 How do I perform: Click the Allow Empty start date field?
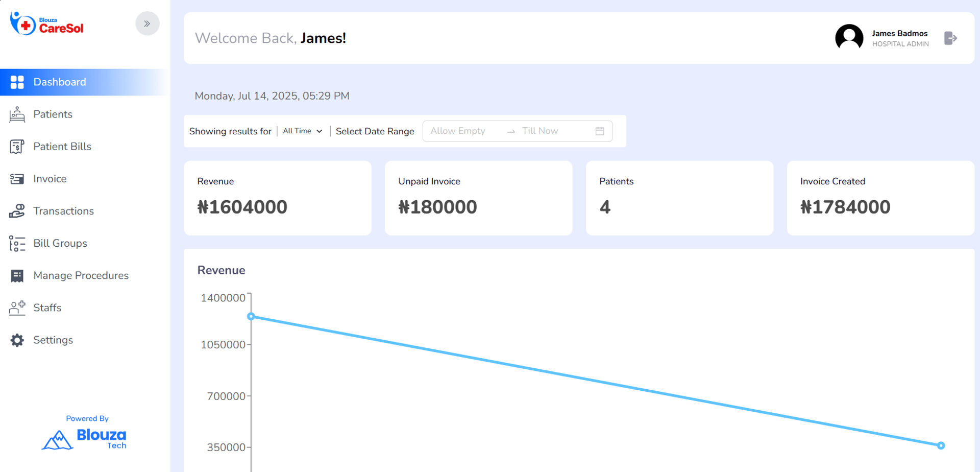pyautogui.click(x=458, y=131)
